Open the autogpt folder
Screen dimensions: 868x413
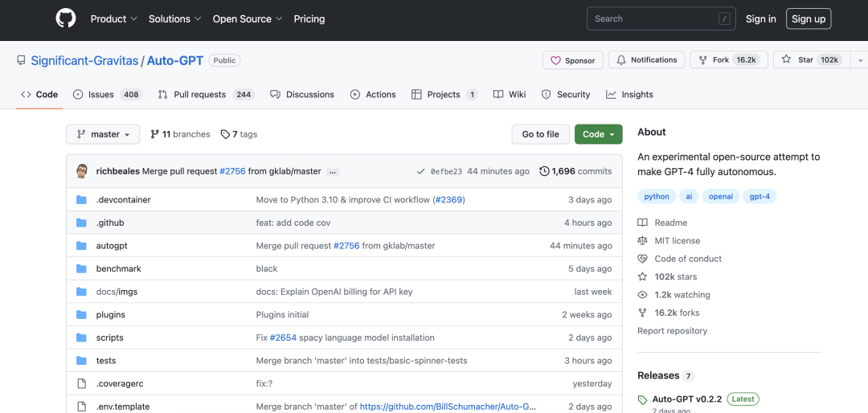click(x=112, y=246)
